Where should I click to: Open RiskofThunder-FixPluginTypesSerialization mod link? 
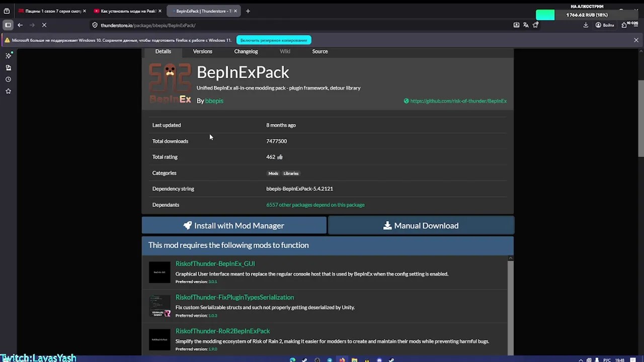234,297
